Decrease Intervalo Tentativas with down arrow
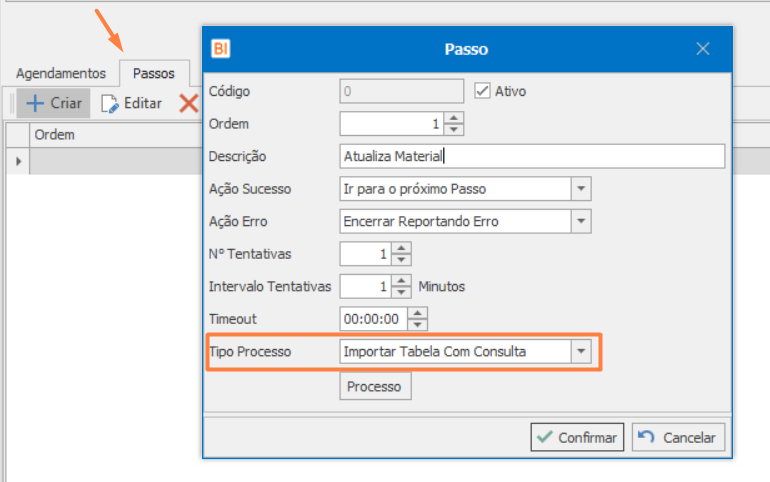Screen dimensions: 770x482 click(x=400, y=292)
